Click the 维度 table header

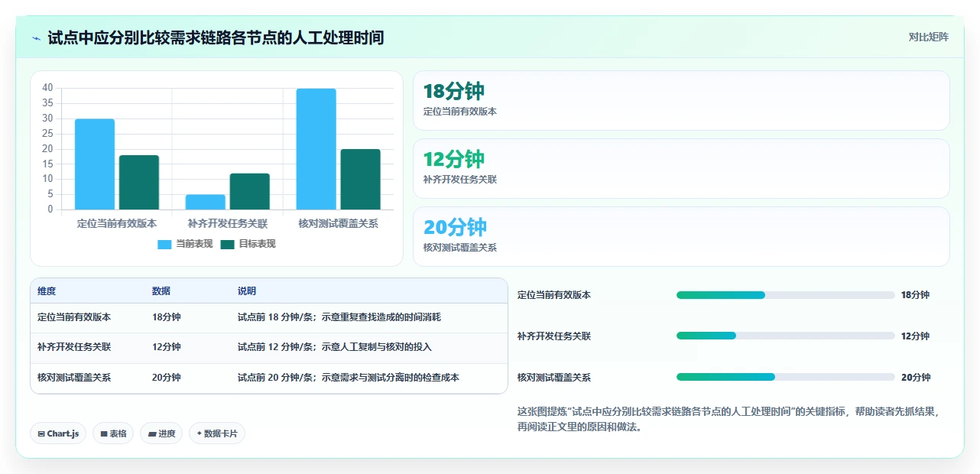pos(47,291)
